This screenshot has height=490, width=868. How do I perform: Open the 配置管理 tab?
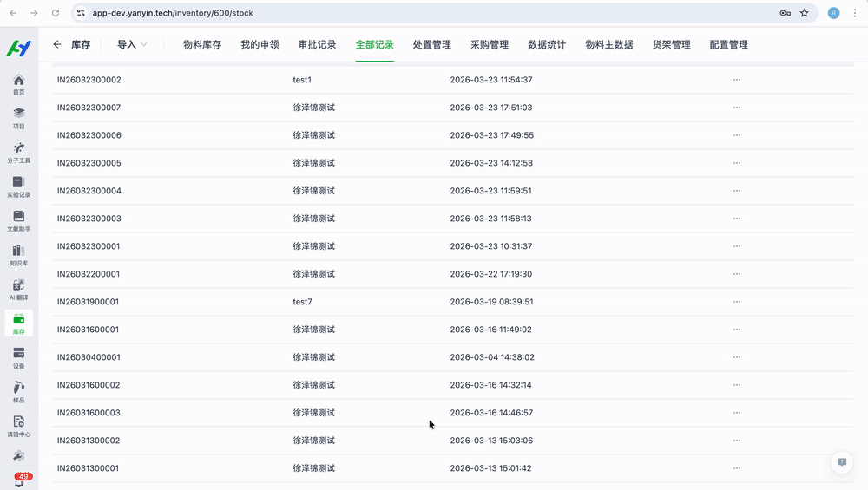[x=728, y=44]
